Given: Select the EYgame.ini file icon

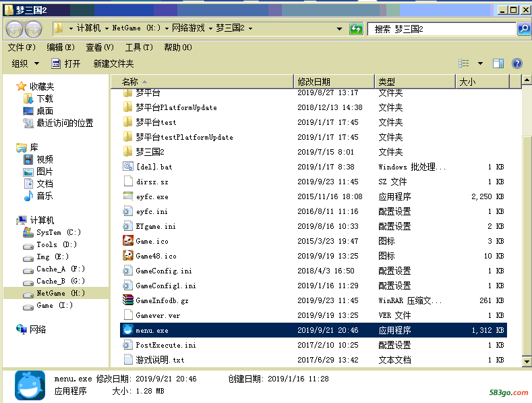Looking at the screenshot, I should [x=128, y=225].
